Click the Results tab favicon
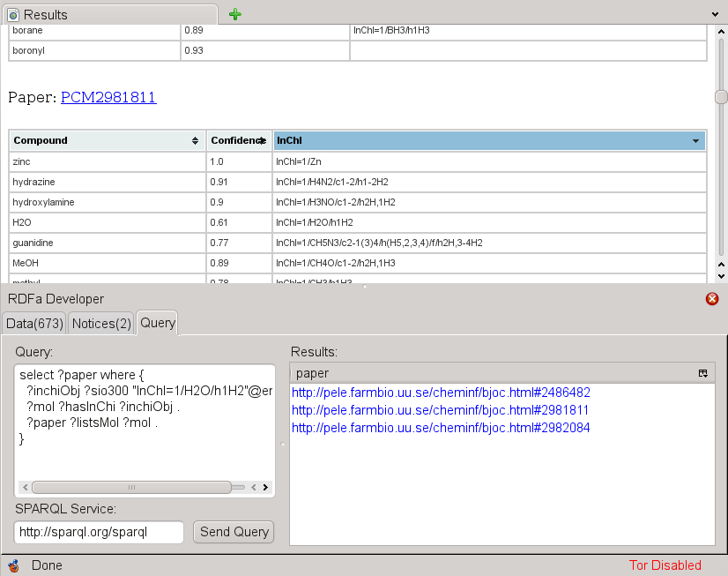Screen dimensions: 728x576 point(14,15)
